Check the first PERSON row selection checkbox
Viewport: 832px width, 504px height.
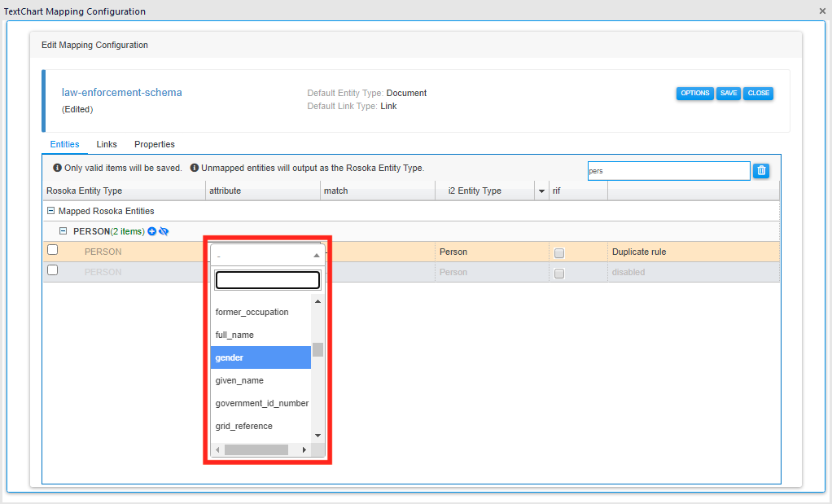pos(53,251)
